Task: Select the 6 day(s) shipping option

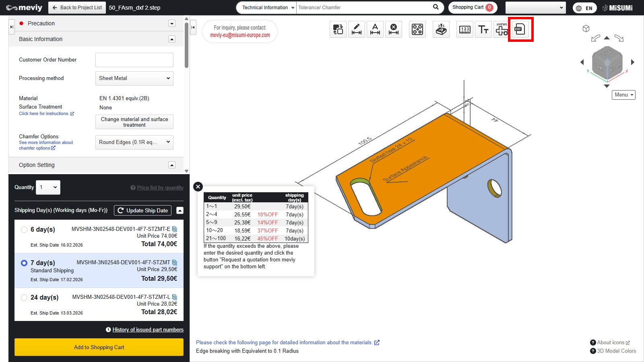Action: pos(24,230)
